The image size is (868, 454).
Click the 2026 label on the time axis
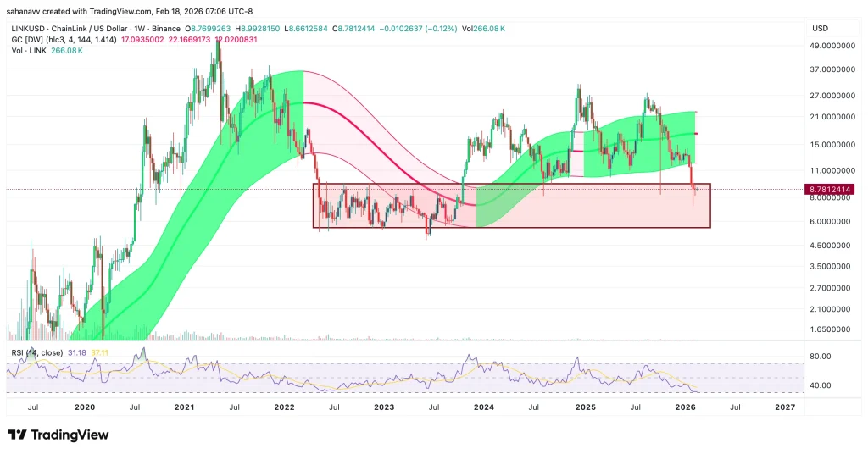685,407
